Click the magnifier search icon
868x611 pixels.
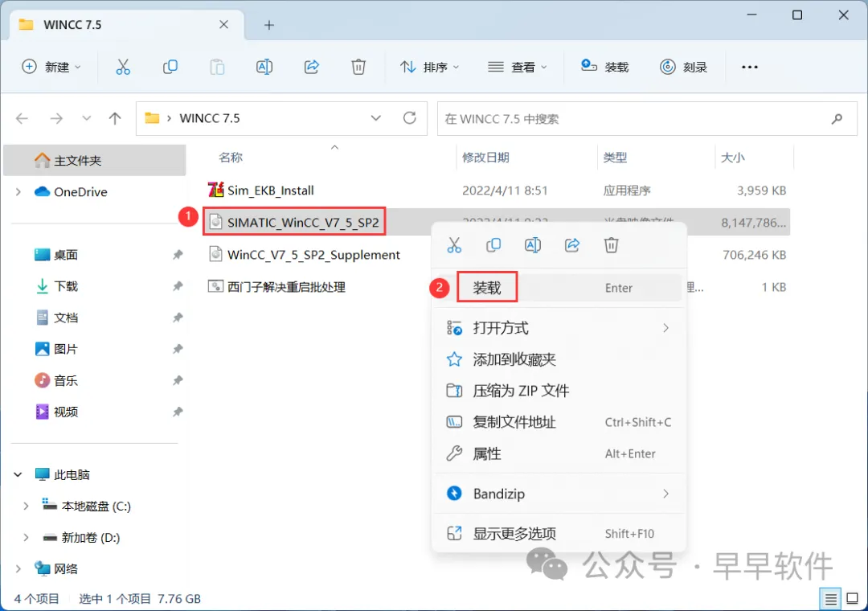click(x=837, y=118)
